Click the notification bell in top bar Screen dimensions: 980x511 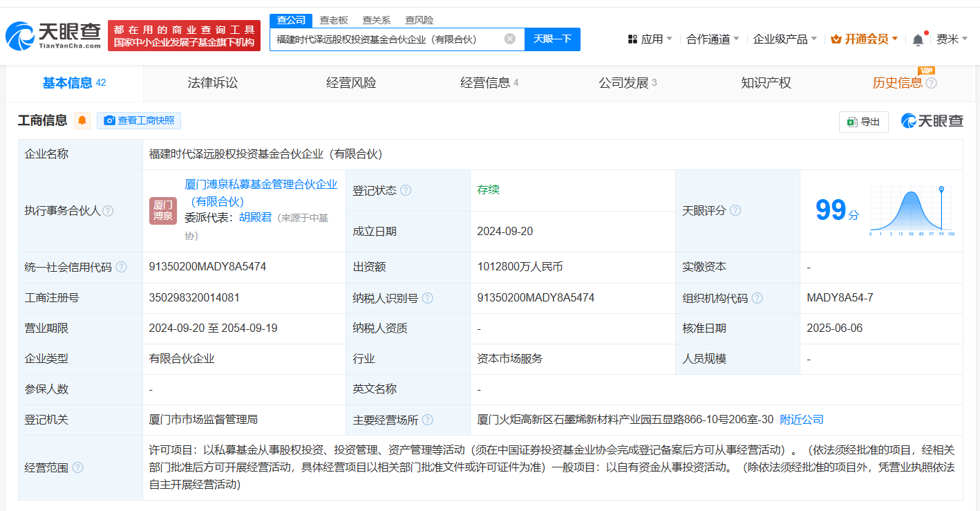pos(918,39)
